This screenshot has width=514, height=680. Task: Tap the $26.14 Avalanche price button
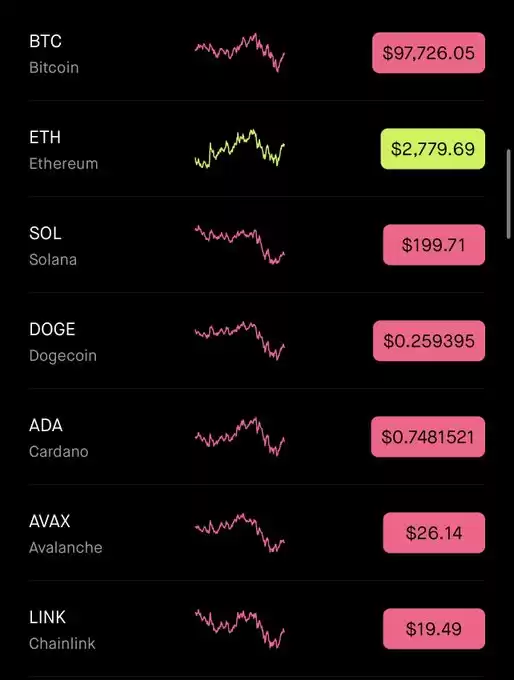pos(434,533)
